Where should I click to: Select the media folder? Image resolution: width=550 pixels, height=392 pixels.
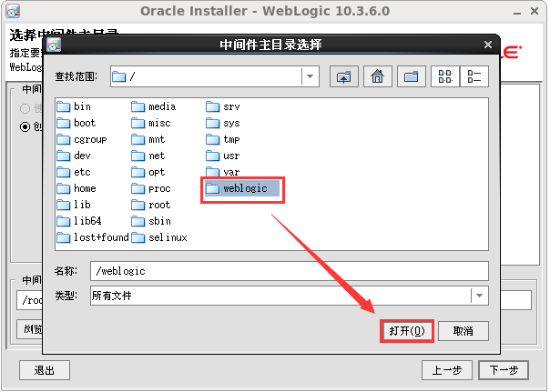coord(154,106)
